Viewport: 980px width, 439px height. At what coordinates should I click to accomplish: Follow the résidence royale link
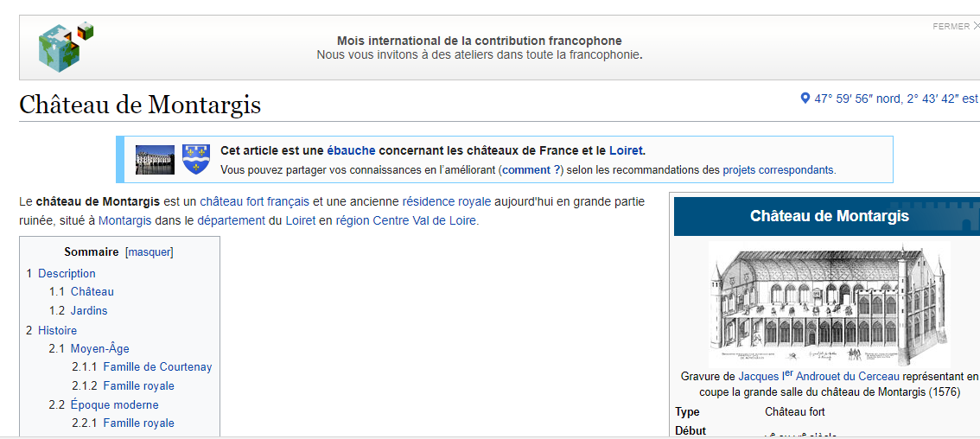(x=447, y=202)
